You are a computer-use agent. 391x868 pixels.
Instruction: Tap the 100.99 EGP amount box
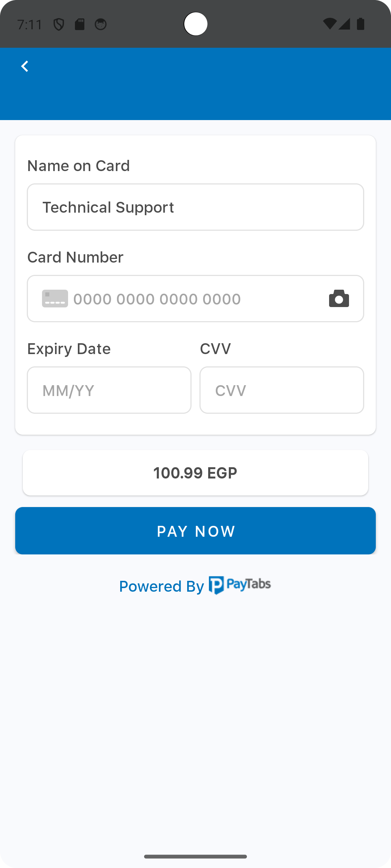point(195,473)
